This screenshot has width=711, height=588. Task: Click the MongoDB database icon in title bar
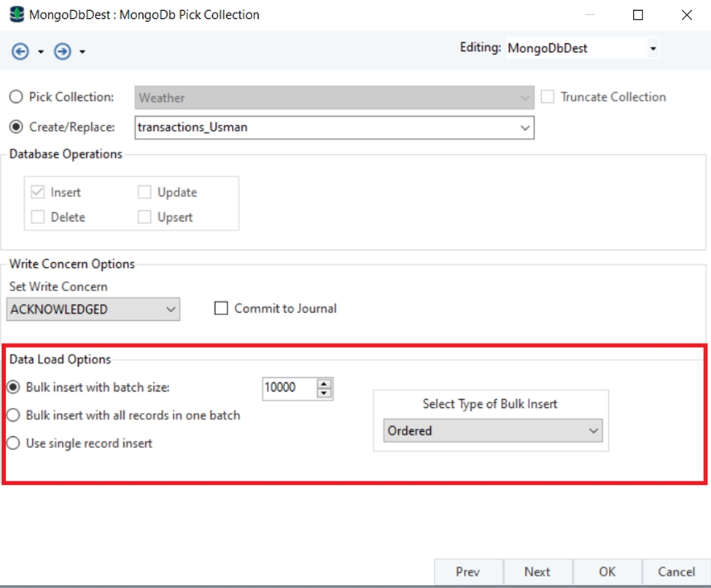(16, 14)
